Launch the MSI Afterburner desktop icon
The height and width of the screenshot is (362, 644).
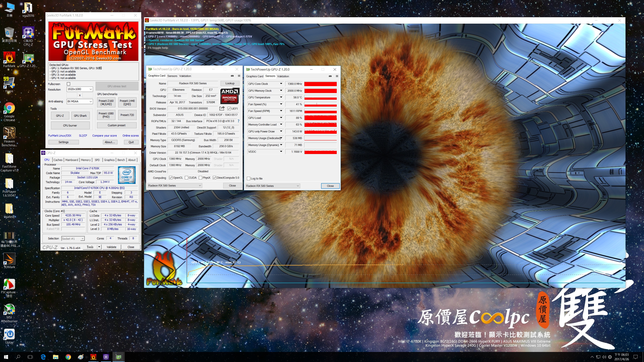click(x=9, y=313)
